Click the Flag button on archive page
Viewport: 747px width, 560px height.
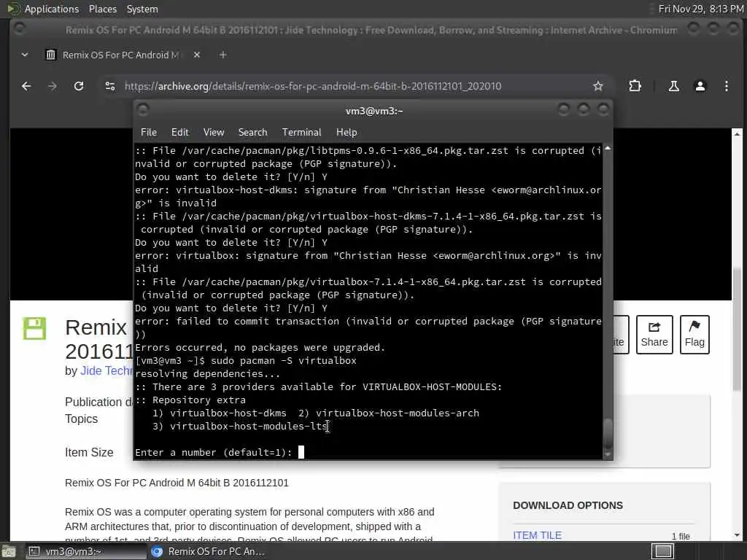tap(694, 334)
